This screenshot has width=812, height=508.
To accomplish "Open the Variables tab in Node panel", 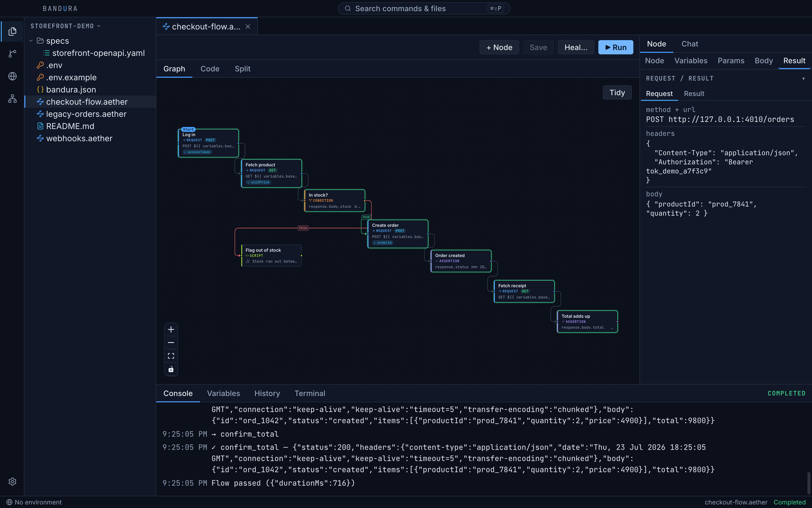I will pos(691,61).
